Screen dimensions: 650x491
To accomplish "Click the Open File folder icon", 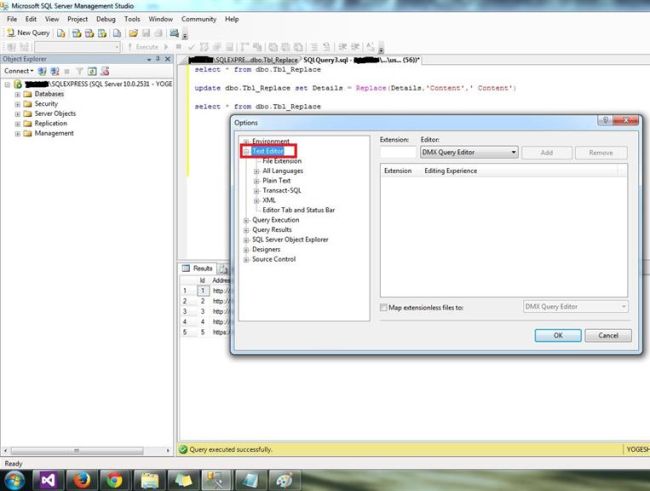I will tap(133, 33).
